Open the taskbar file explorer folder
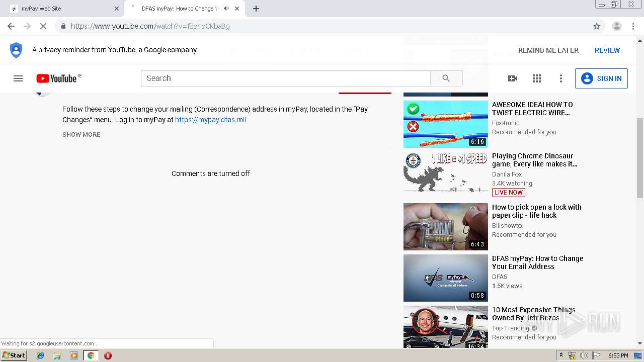 point(57,355)
